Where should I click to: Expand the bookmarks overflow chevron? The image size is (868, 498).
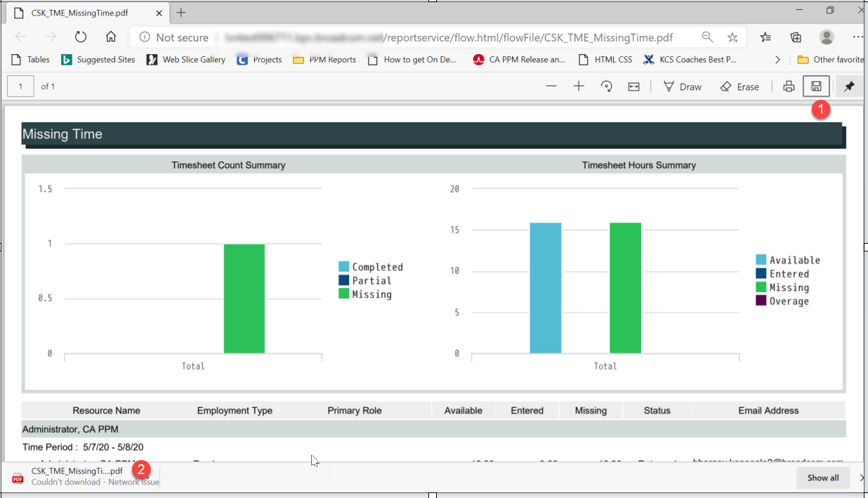coord(777,60)
